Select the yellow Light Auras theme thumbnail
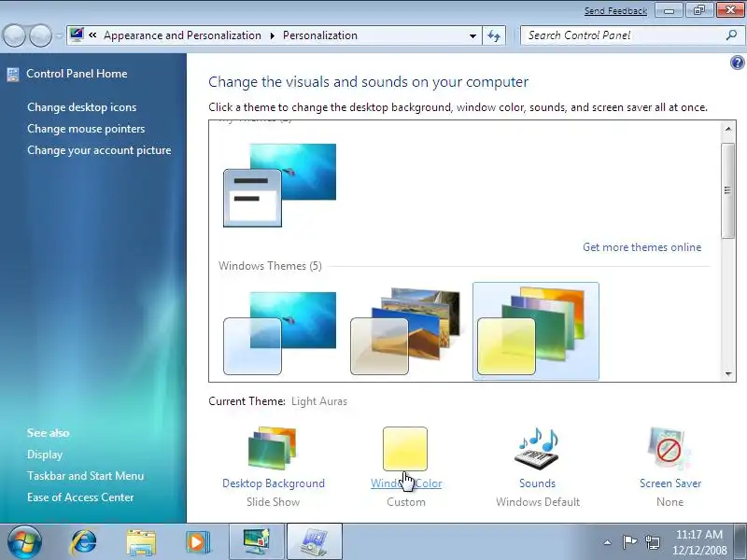The width and height of the screenshot is (747, 560). (535, 331)
